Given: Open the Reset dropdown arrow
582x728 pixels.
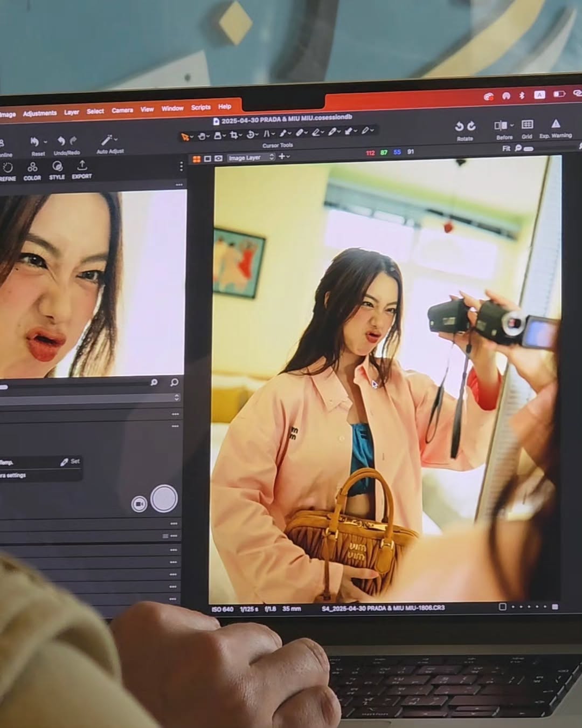Looking at the screenshot, I should [x=45, y=142].
